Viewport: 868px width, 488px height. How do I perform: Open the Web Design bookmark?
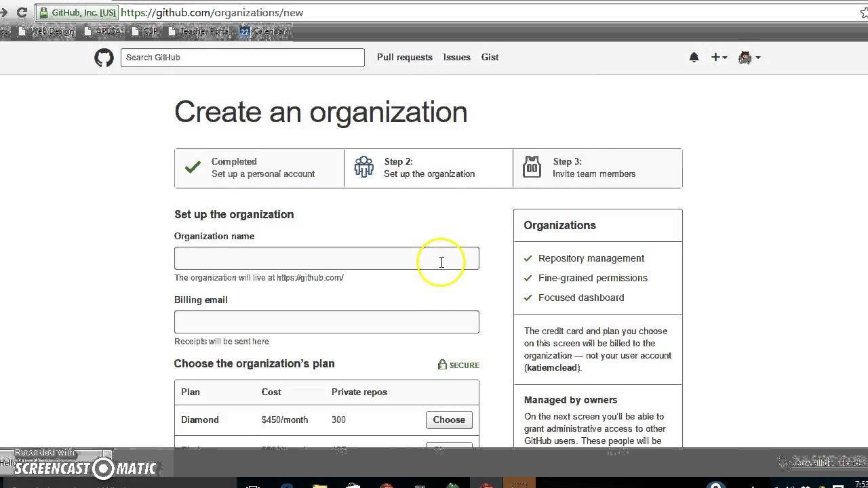click(x=47, y=31)
